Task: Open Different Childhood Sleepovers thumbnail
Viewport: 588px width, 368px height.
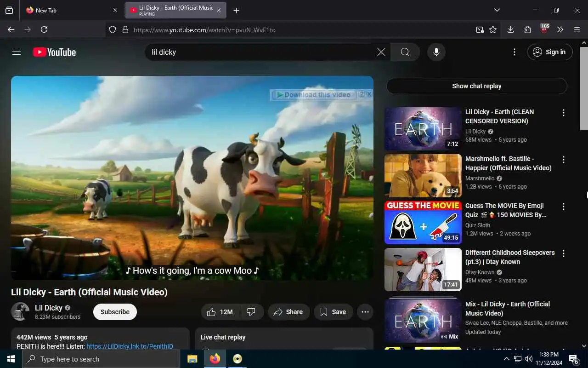Action: pyautogui.click(x=423, y=270)
